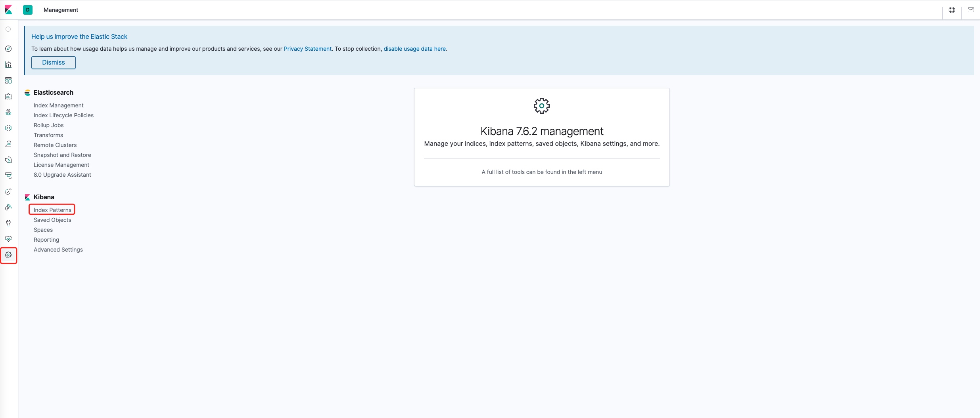Click the Kibana logo beside section heading

[27, 197]
